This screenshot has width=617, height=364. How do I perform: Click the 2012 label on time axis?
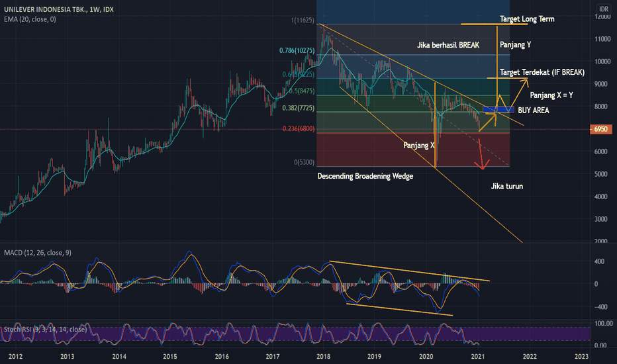point(15,357)
